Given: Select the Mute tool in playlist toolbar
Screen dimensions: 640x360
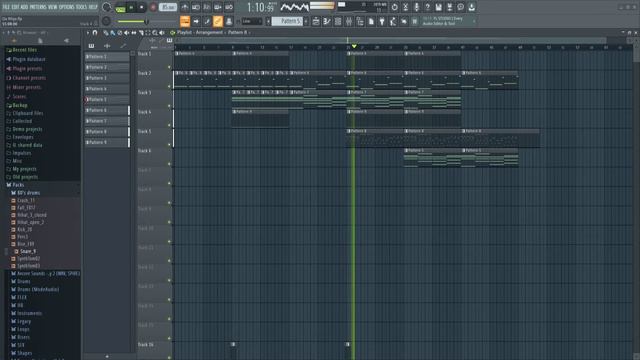Looking at the screenshot, I should click(127, 33).
